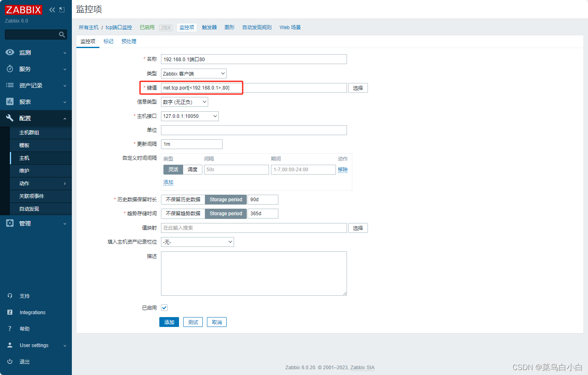Expand the 报表 menu chevron
The width and height of the screenshot is (588, 375).
[65, 102]
